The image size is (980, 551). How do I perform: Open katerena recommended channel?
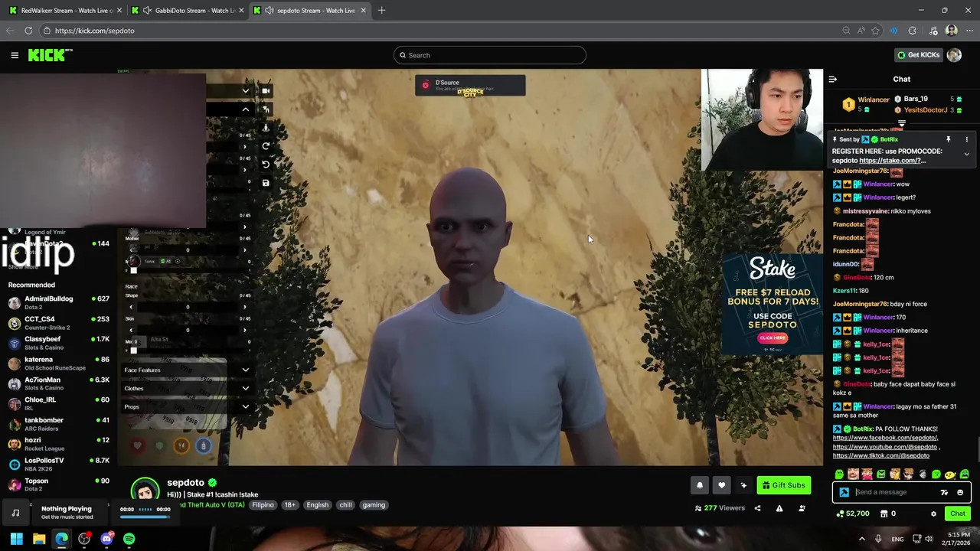pyautogui.click(x=59, y=364)
